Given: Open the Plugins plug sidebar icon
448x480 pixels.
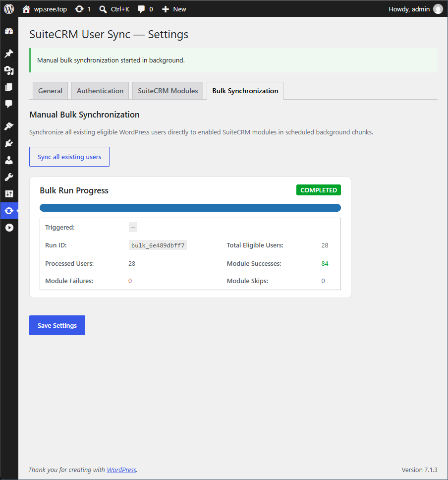Looking at the screenshot, I should click(x=9, y=143).
